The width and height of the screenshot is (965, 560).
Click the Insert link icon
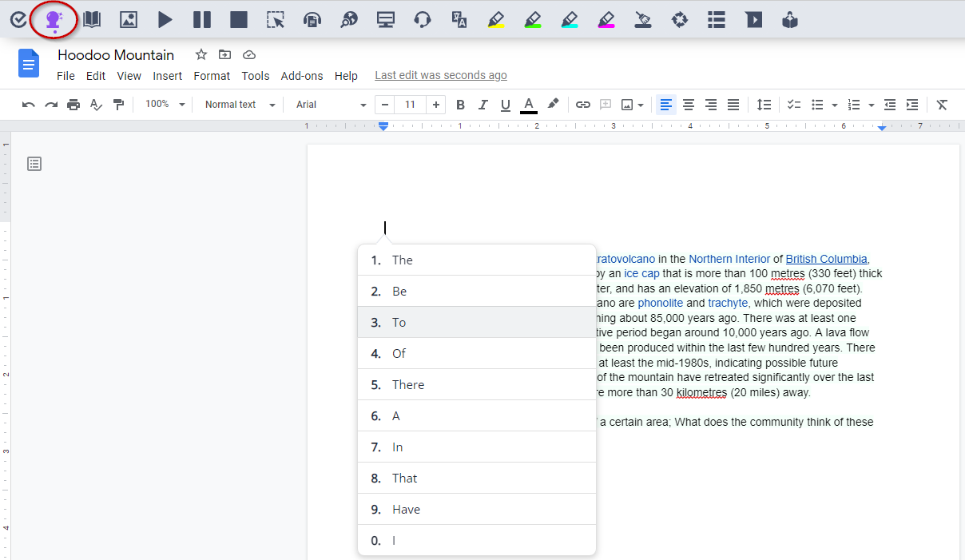pyautogui.click(x=583, y=105)
